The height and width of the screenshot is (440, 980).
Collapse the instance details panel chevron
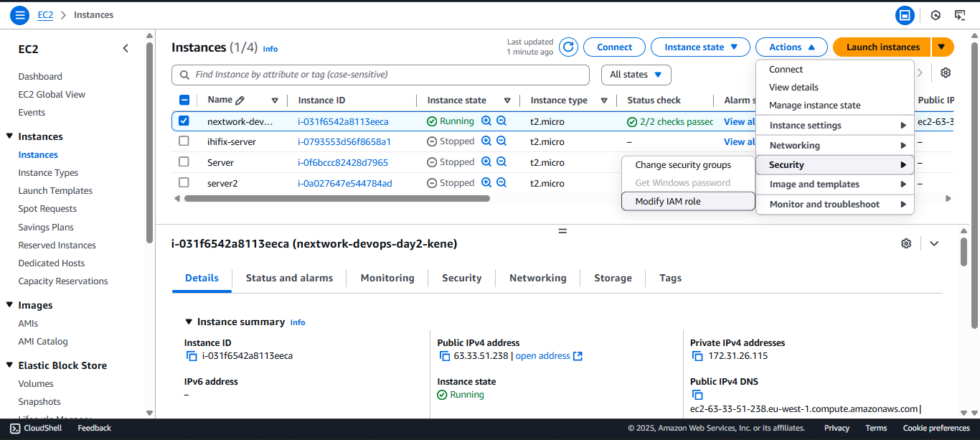[x=934, y=243]
